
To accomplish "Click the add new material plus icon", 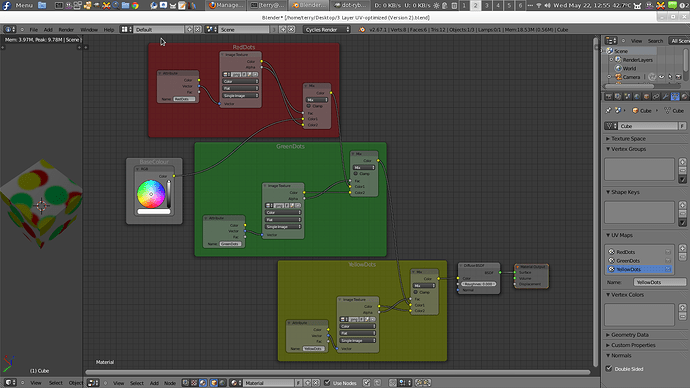I will pyautogui.click(x=308, y=383).
